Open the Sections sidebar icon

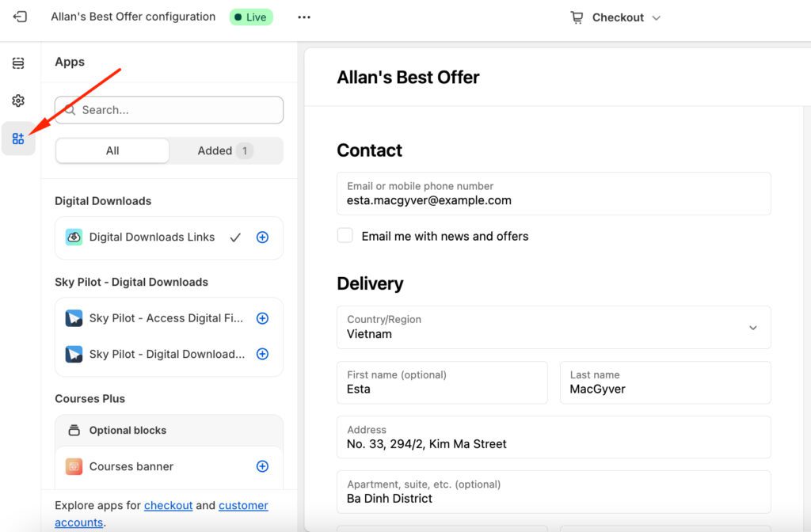tap(18, 63)
